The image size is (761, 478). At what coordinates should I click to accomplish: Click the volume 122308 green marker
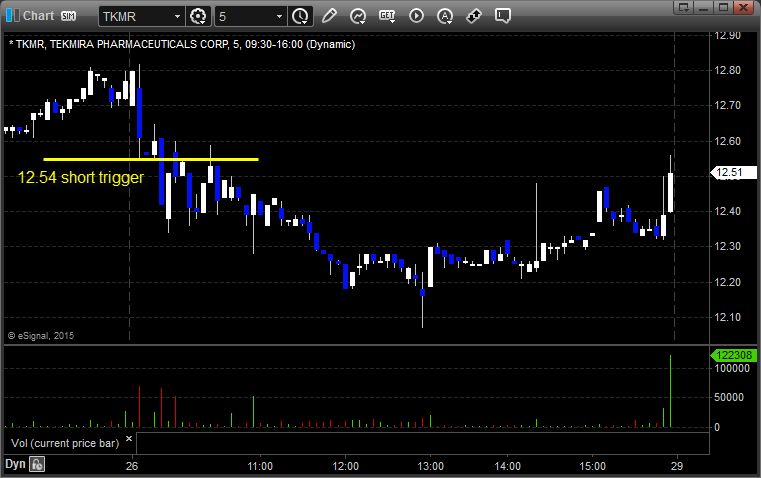click(734, 355)
